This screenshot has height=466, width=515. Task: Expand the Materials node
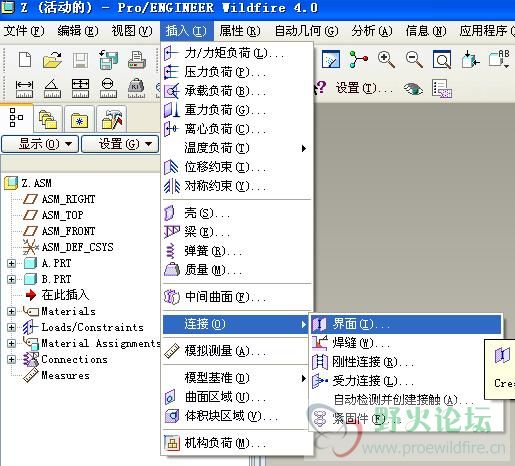click(x=11, y=311)
